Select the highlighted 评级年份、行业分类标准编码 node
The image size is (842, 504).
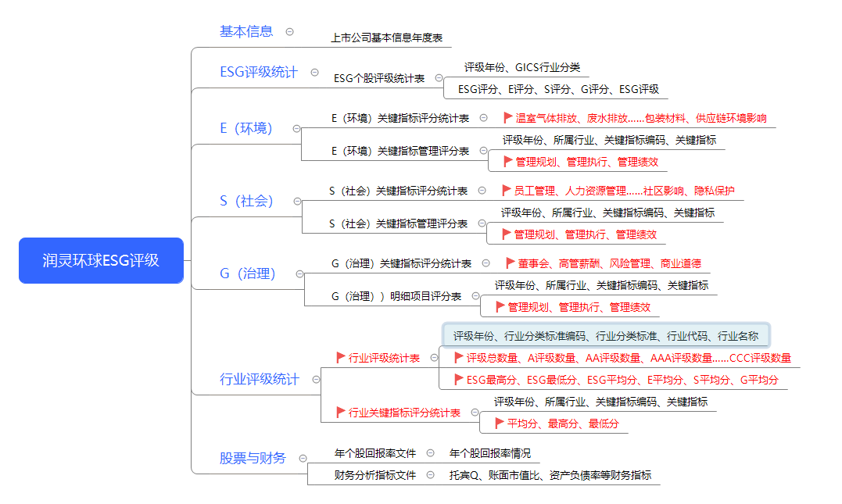(607, 334)
